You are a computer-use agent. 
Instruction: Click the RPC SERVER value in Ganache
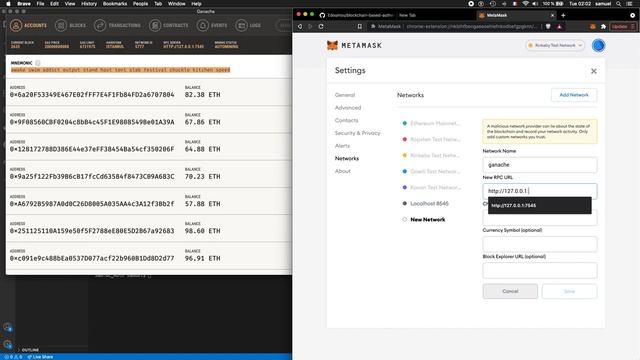(183, 47)
